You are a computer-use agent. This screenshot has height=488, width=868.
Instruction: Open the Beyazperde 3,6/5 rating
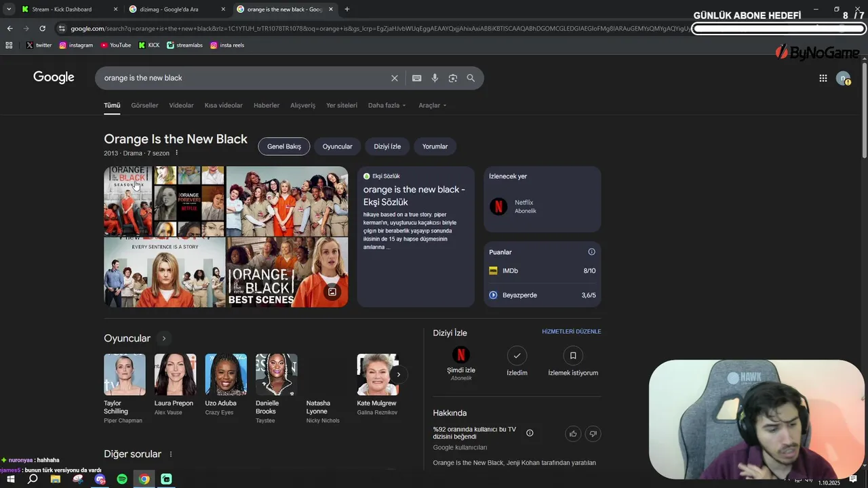(542, 295)
